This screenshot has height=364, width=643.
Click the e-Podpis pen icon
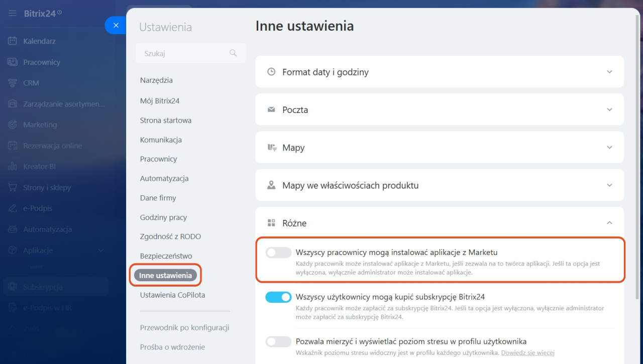click(x=13, y=208)
